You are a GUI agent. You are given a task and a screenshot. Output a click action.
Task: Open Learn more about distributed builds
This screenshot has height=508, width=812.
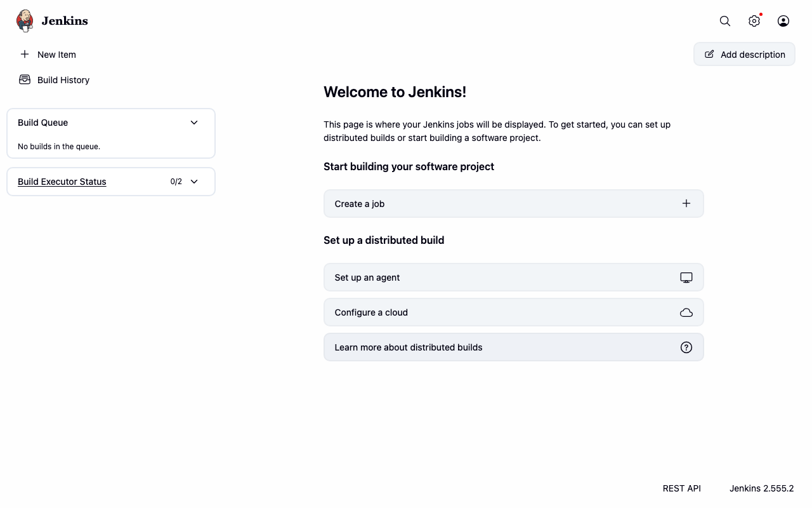[x=514, y=347]
